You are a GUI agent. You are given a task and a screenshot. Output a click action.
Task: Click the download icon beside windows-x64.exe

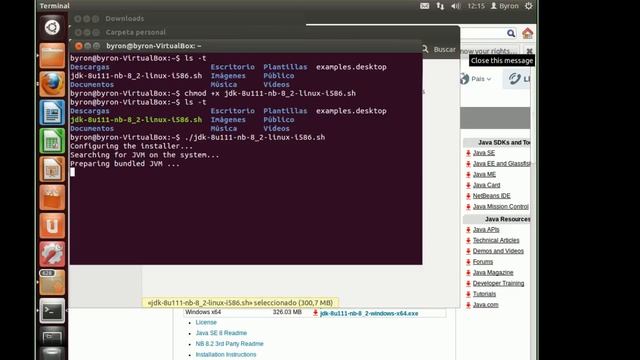pos(315,313)
